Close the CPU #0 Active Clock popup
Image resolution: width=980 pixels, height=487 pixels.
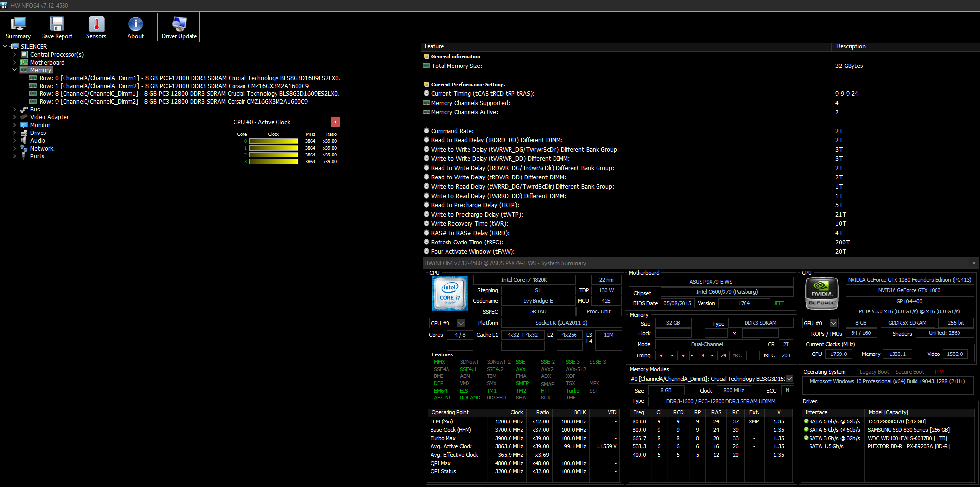coord(335,122)
